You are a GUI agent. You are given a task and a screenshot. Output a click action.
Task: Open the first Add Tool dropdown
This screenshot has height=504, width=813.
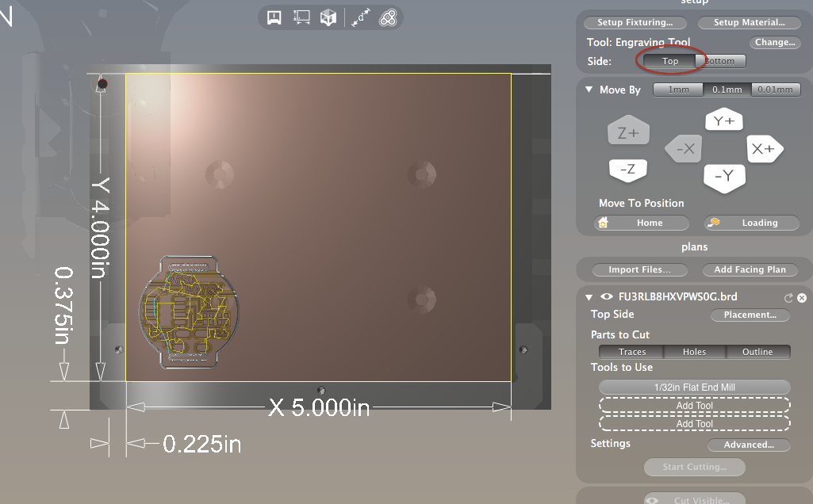(694, 405)
